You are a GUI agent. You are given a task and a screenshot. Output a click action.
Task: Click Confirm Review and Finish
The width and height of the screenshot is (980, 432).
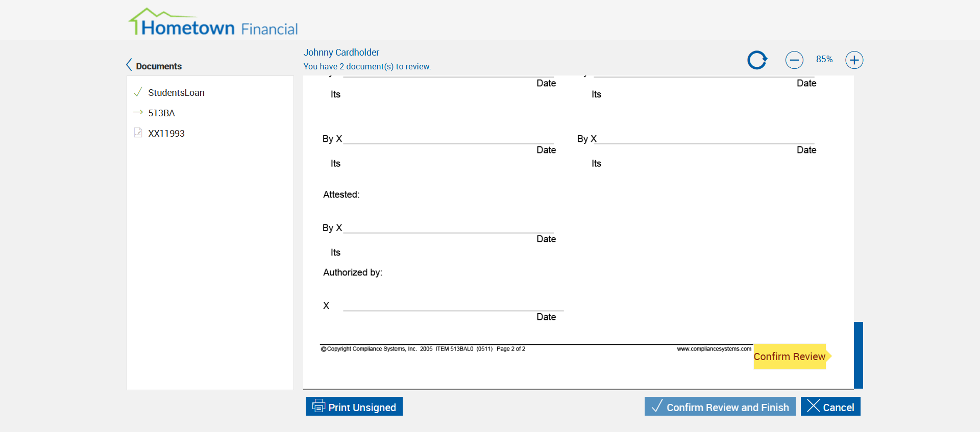720,406
